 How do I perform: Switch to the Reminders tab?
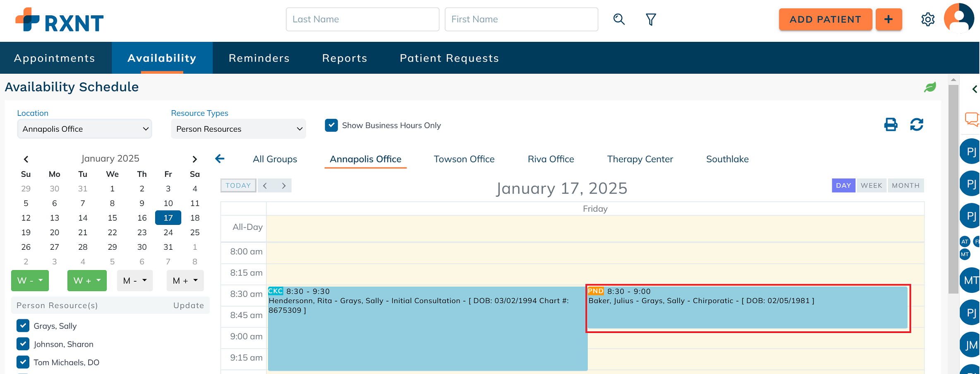(259, 58)
